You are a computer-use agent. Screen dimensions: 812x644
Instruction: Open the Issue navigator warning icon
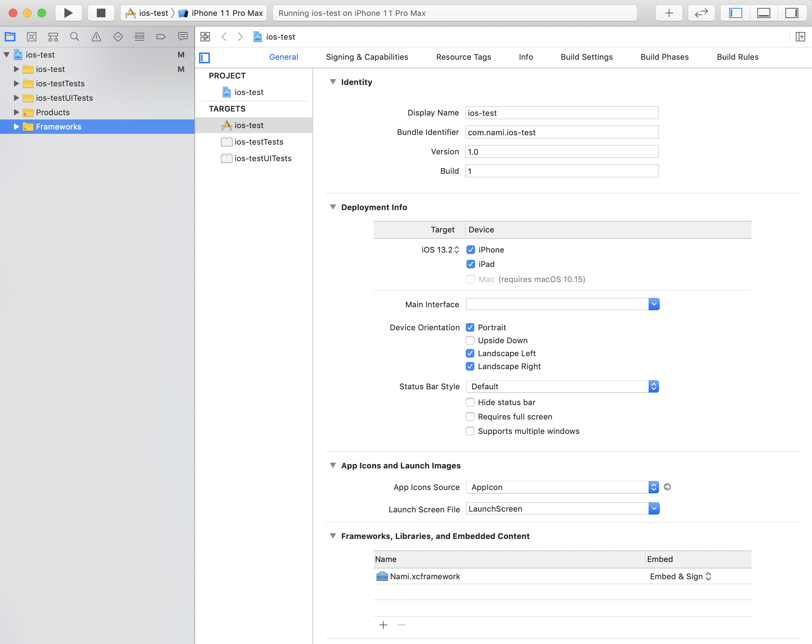point(96,36)
